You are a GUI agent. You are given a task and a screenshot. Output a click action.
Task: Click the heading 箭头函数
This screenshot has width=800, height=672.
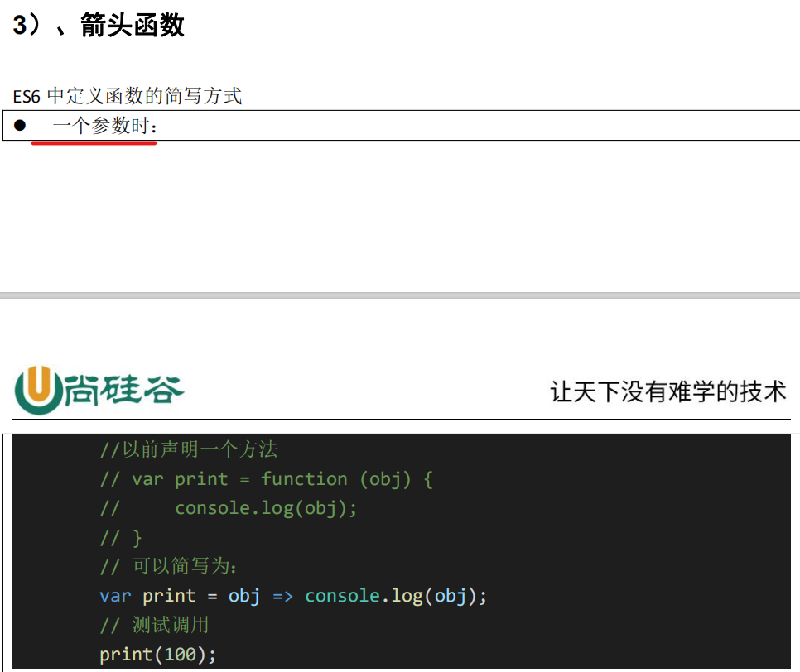pyautogui.click(x=132, y=25)
